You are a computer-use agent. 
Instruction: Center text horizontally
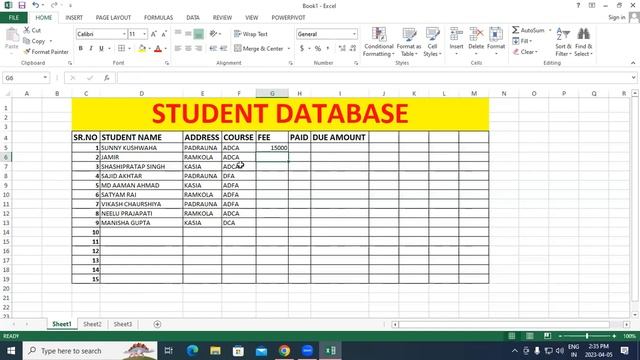(188, 49)
